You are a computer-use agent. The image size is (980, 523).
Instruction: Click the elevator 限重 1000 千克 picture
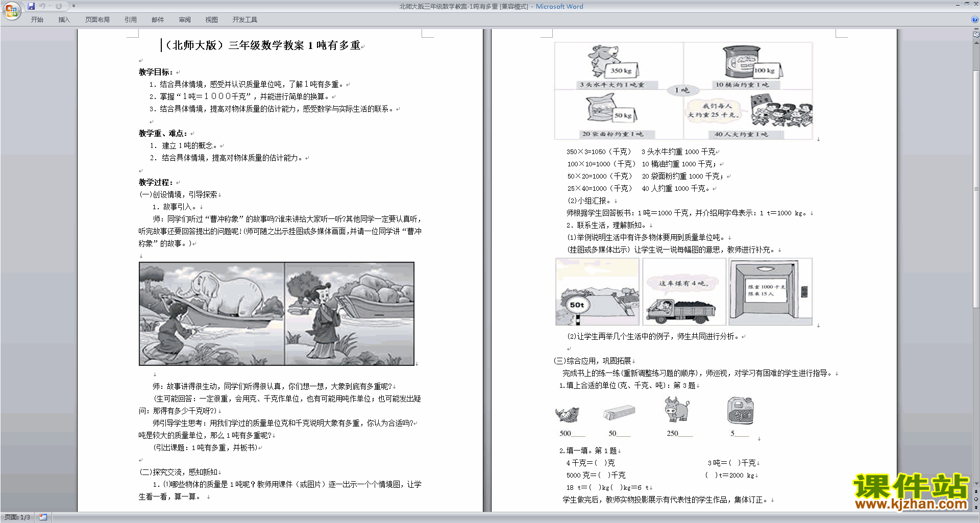[x=770, y=291]
